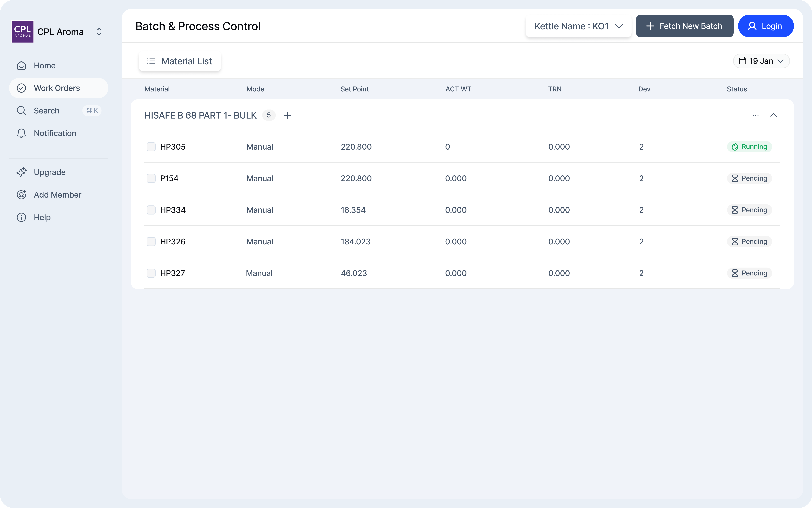Click the Pending status badge for P154
This screenshot has height=508, width=812.
(750, 178)
